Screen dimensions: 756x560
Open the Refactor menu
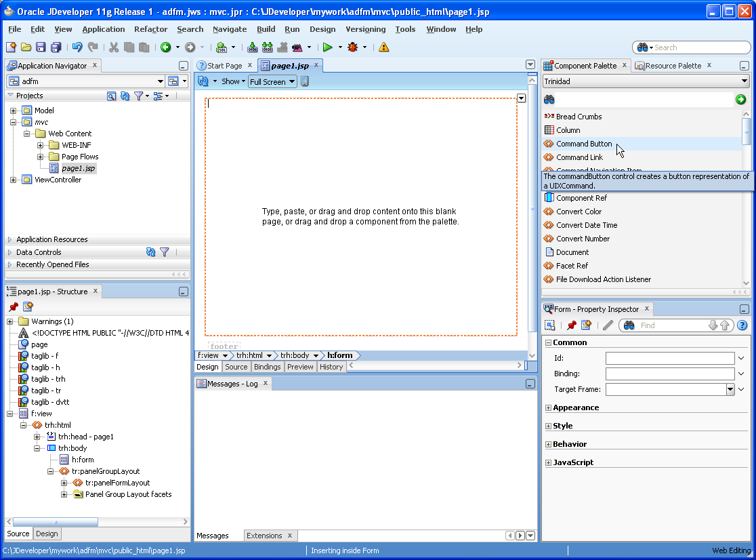[150, 29]
